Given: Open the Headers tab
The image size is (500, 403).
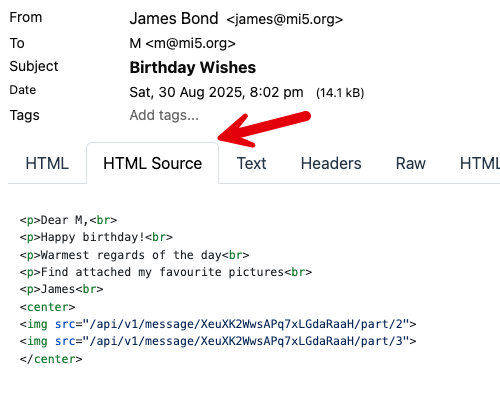Looking at the screenshot, I should click(x=331, y=163).
